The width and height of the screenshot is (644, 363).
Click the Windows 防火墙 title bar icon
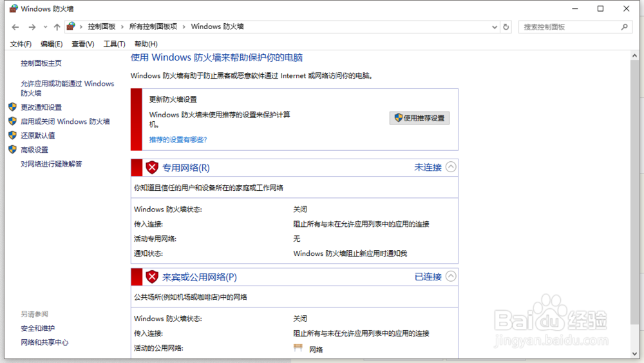pos(14,8)
